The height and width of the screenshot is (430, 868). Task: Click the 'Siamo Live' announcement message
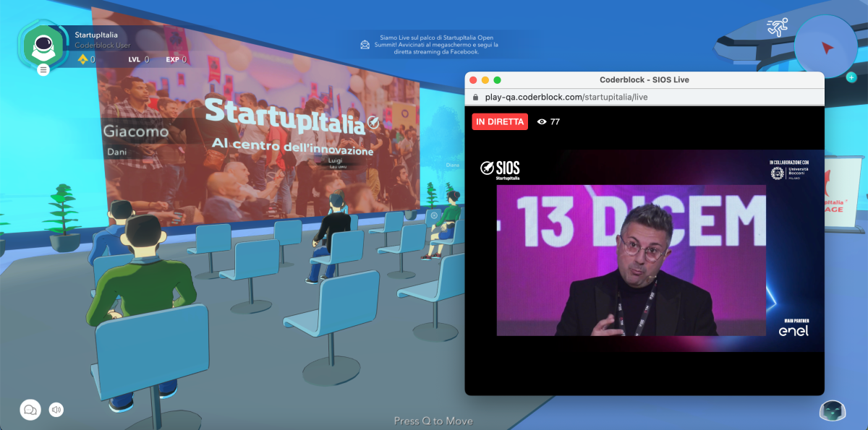coord(437,45)
